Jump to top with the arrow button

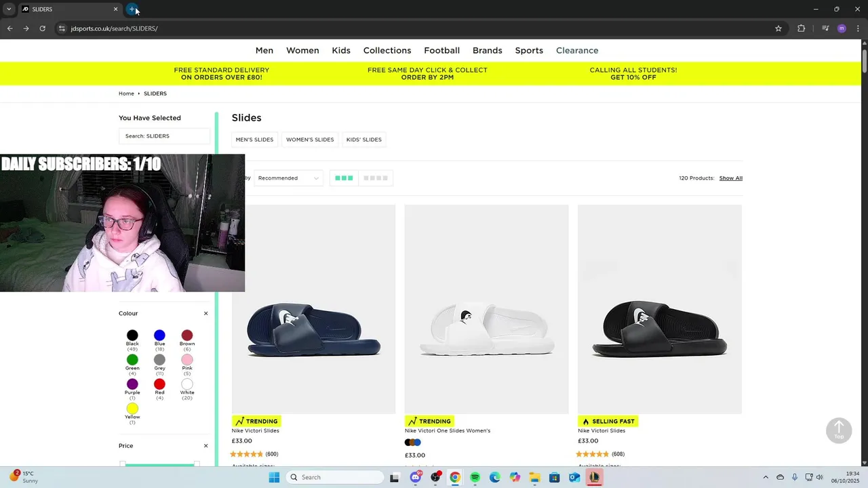(839, 430)
